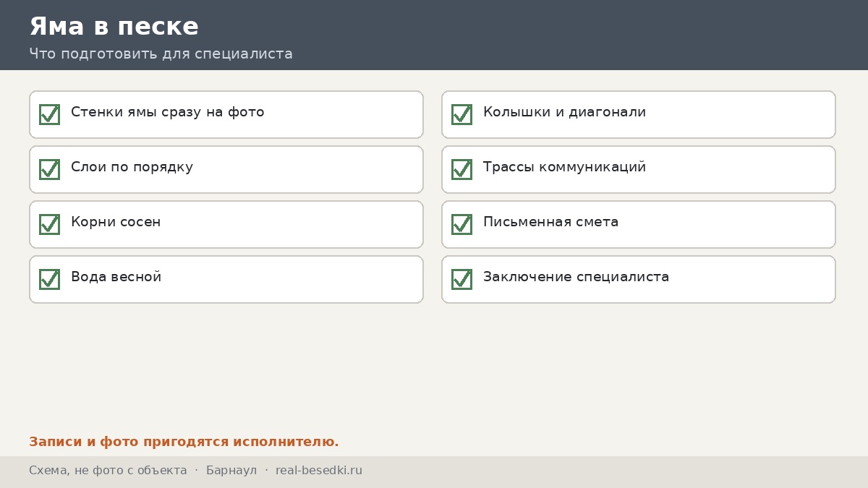868x488 pixels.
Task: Uncheck the 'Трассы коммуникаций' checkbox
Action: pos(461,169)
